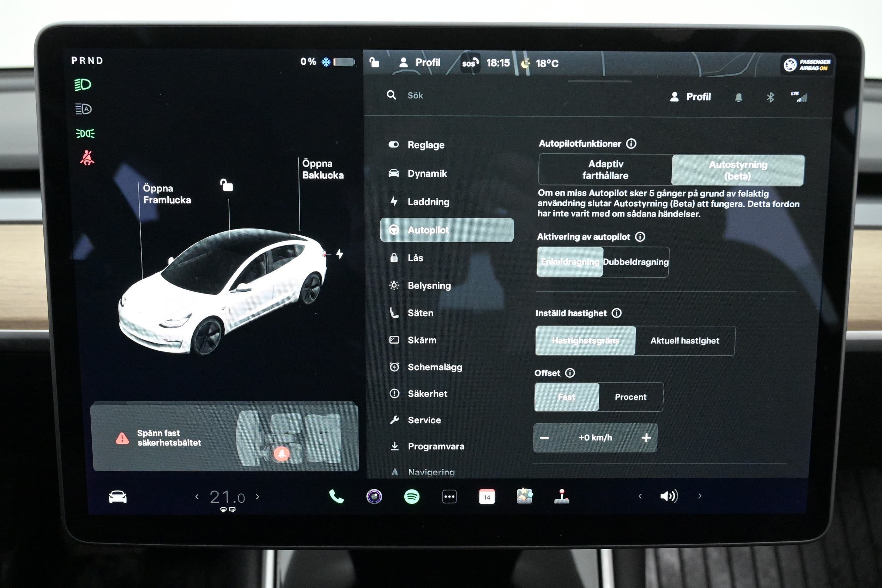Launch Spotify from the bottom bar
Screen dimensions: 882x588
pos(412,497)
